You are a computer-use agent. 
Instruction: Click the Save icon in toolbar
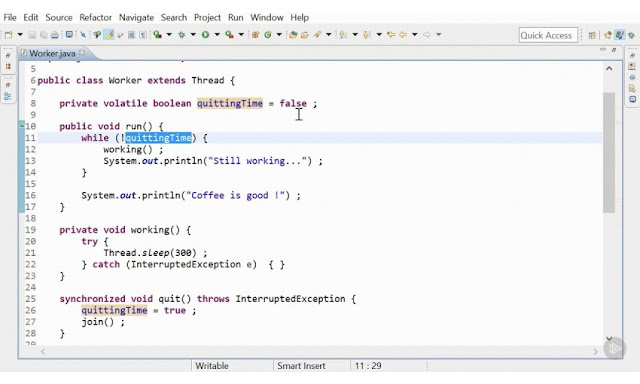31,35
